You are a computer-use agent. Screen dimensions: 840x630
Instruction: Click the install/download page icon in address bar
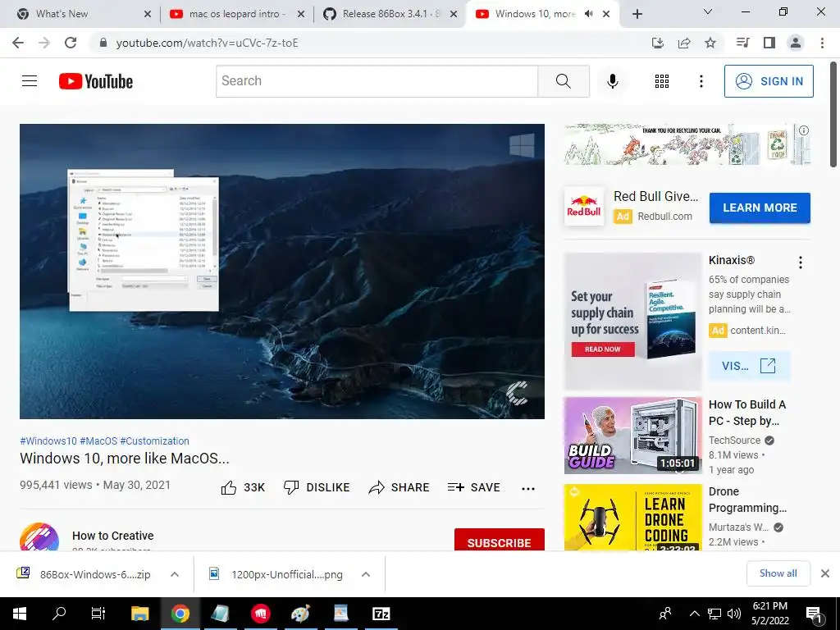click(x=658, y=43)
